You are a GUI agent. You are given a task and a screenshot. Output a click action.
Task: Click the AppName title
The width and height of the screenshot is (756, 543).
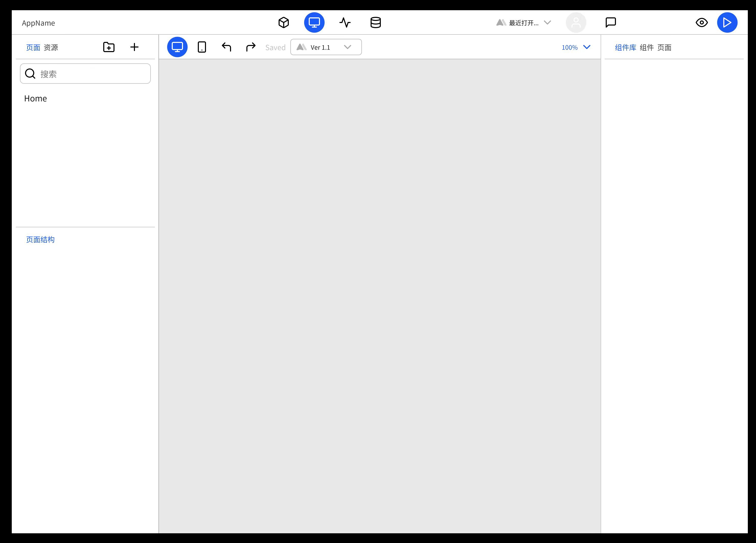38,23
